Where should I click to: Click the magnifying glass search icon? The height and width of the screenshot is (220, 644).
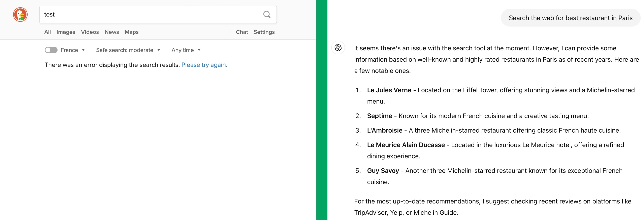(x=267, y=15)
